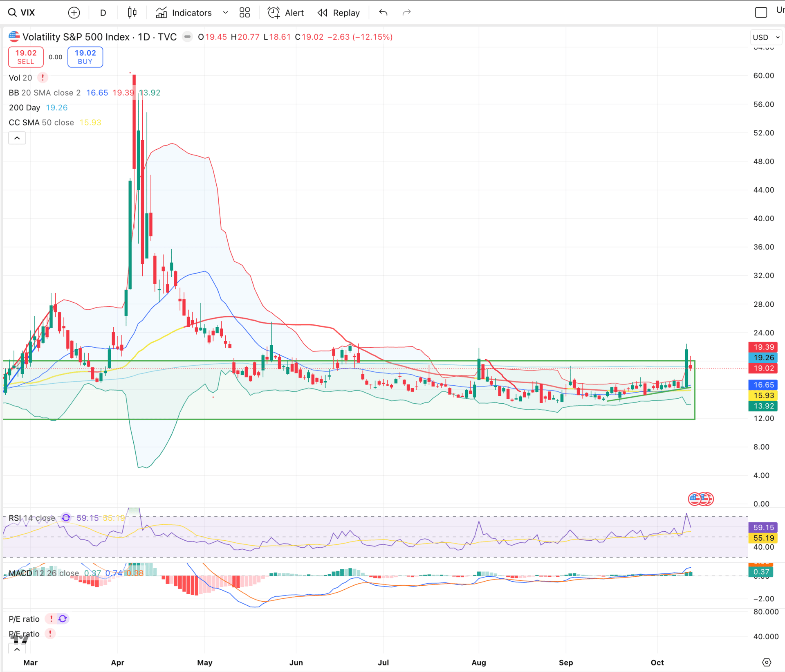Click the redo arrow icon

[x=406, y=13]
